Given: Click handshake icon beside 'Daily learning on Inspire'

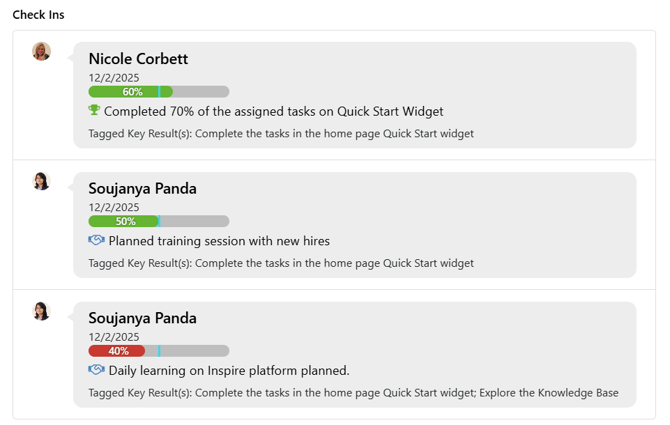Looking at the screenshot, I should (x=96, y=370).
